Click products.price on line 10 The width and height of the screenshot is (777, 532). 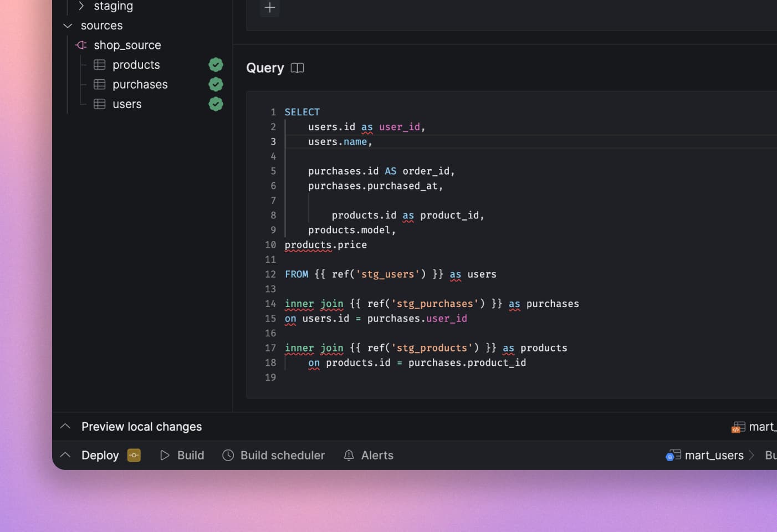[x=326, y=245]
